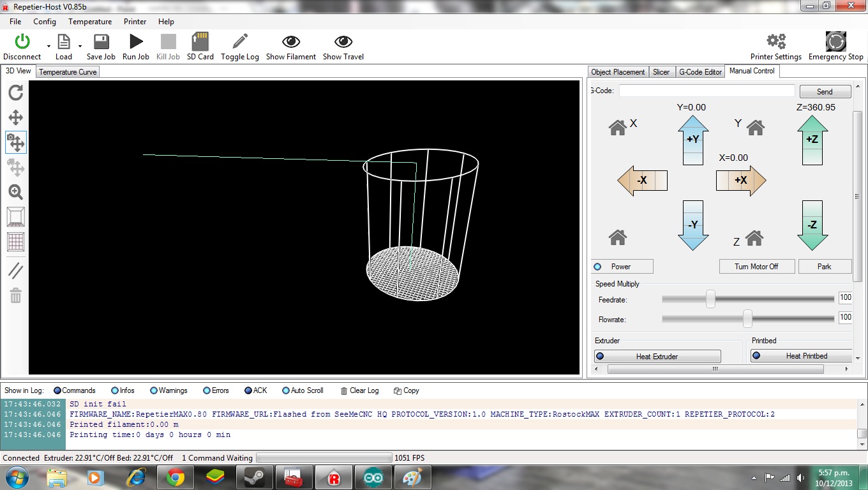Expand the Load dropdown arrow

[x=80, y=46]
